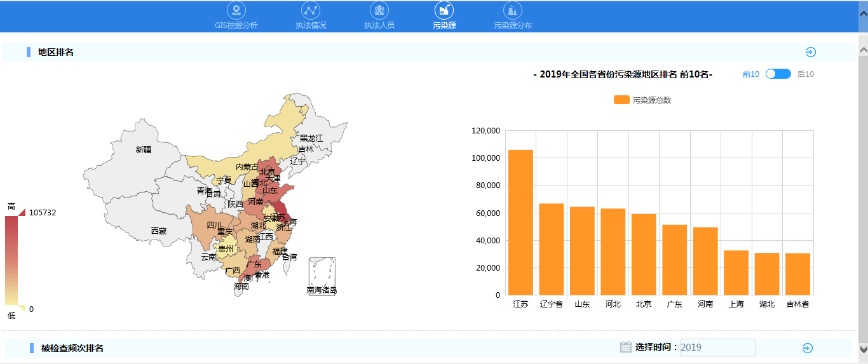Click the 南海诸岛 inset map box

pyautogui.click(x=322, y=274)
